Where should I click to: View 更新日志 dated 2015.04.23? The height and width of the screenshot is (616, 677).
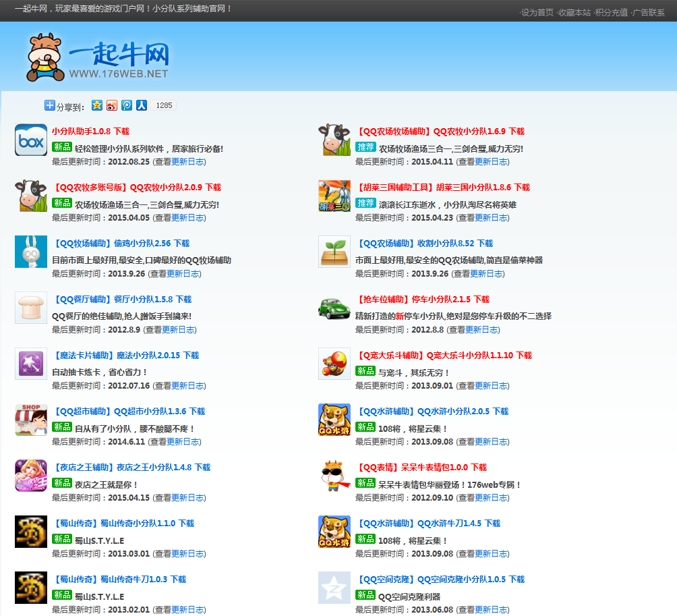(491, 218)
